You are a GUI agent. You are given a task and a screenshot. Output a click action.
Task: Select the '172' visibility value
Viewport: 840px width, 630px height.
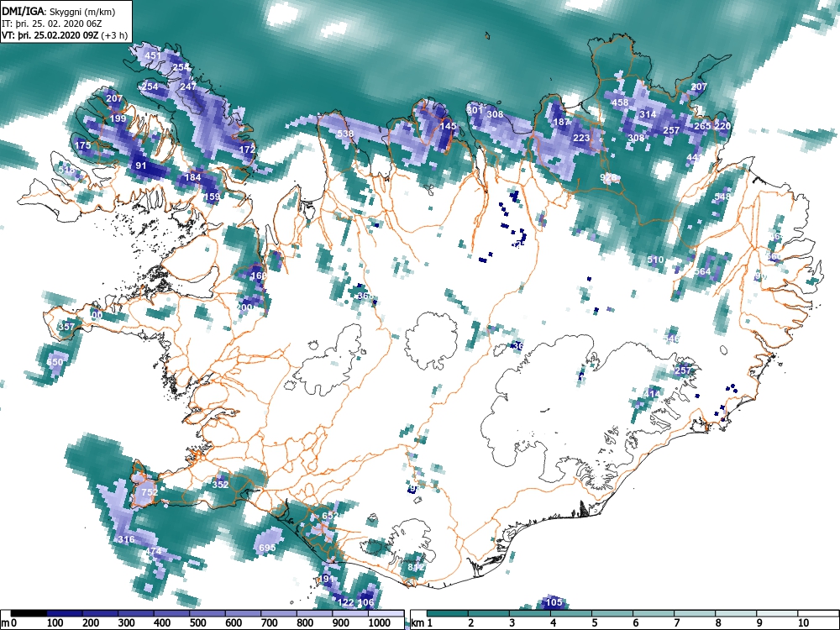coord(247,150)
